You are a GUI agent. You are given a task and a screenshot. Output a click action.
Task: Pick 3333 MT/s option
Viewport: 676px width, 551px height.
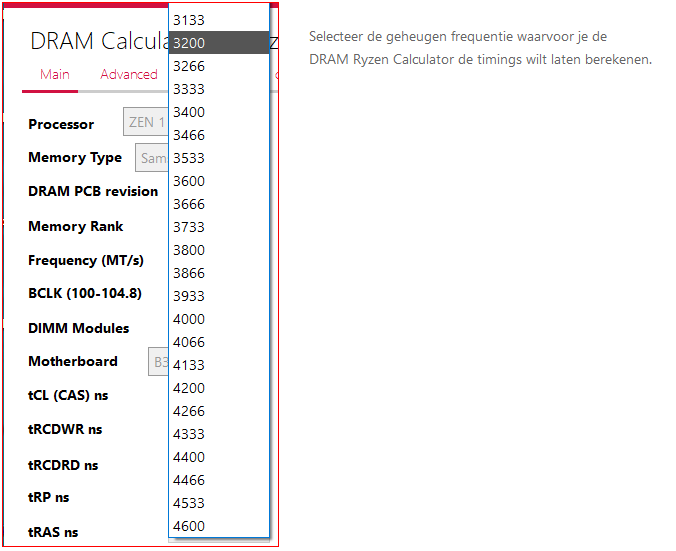click(219, 89)
